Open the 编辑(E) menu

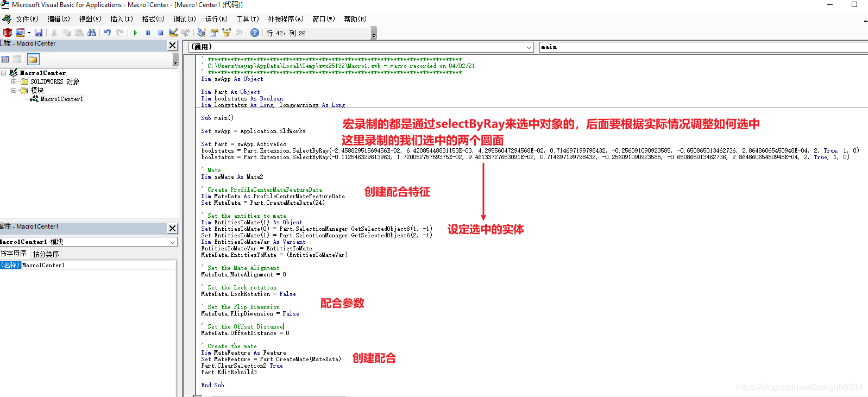click(x=58, y=19)
